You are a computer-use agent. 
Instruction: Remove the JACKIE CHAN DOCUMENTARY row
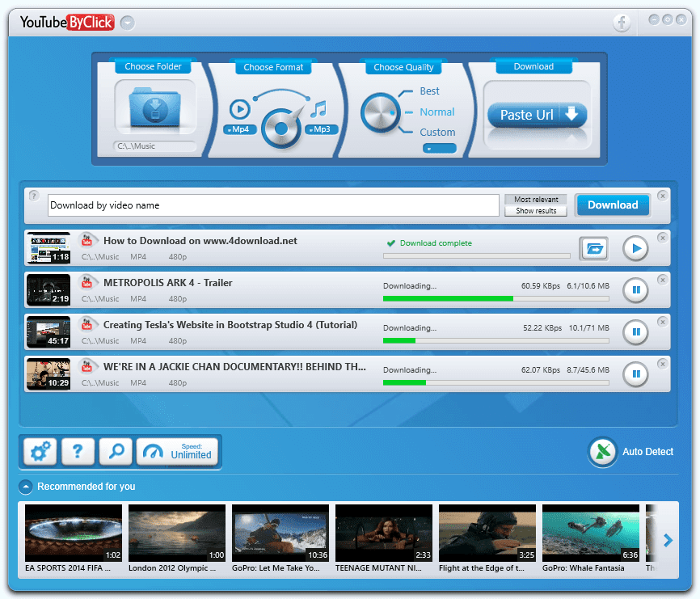[x=663, y=364]
